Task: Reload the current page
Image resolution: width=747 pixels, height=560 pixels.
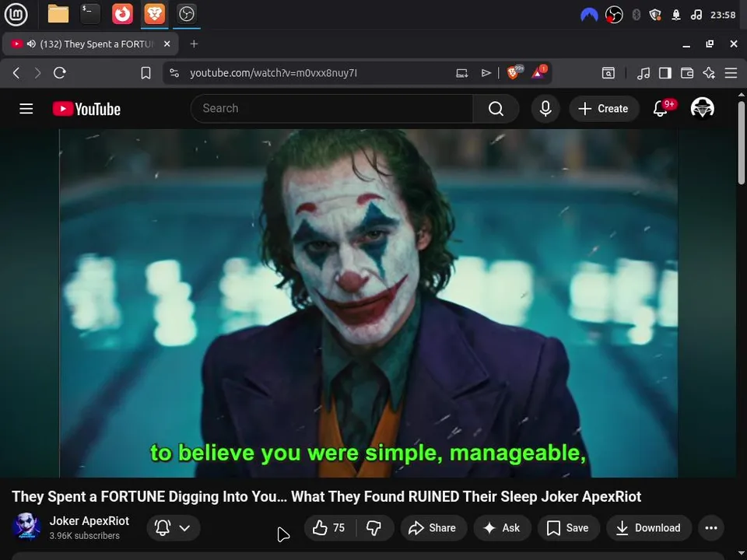Action: pyautogui.click(x=60, y=73)
